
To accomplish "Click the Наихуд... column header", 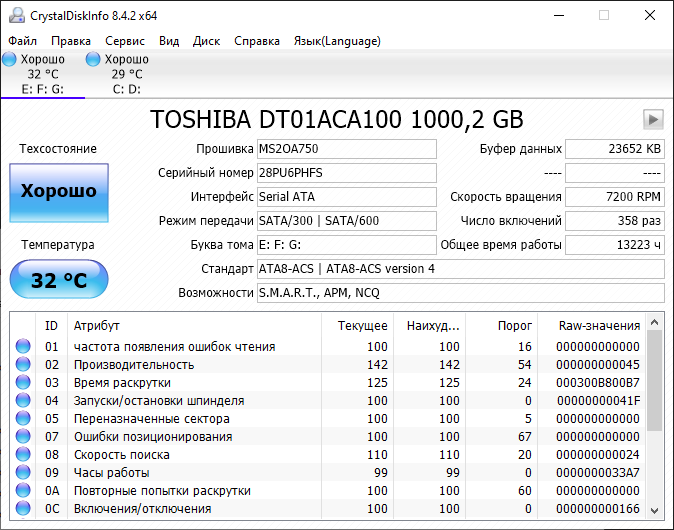I will pos(429,326).
